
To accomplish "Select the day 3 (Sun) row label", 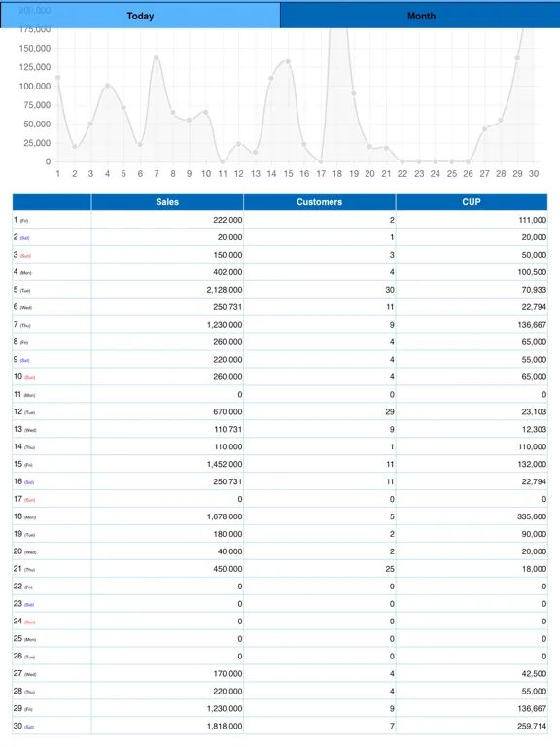I will 22,255.
